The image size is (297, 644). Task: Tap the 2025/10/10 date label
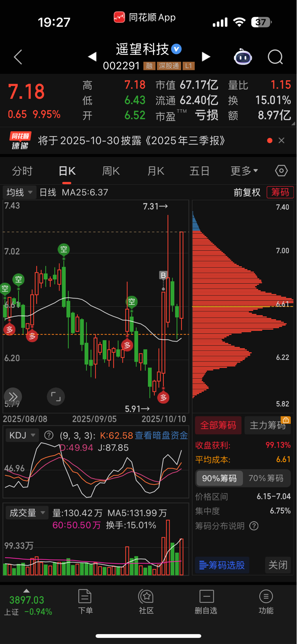(164, 419)
